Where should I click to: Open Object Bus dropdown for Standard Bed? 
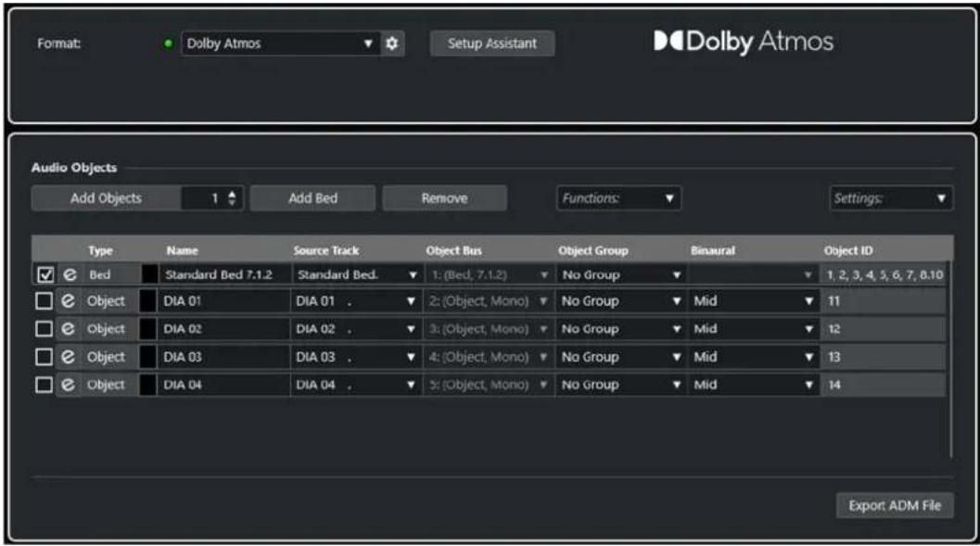pos(490,274)
